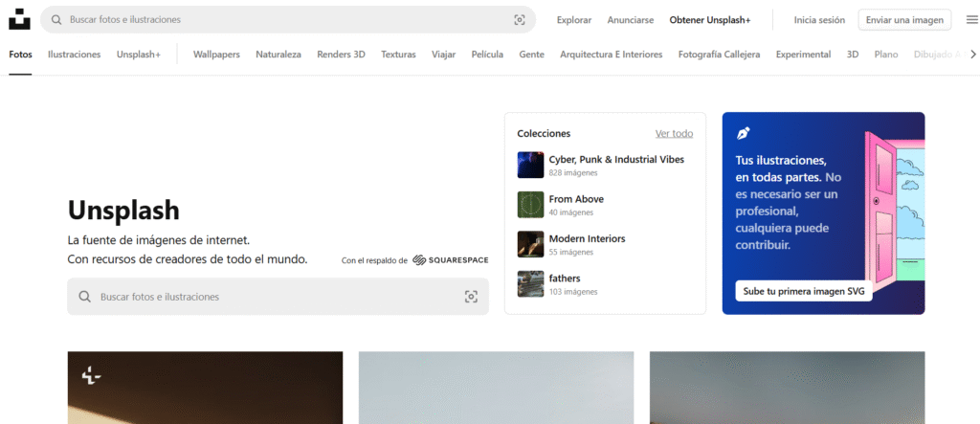This screenshot has height=424, width=980.
Task: Open the hamburger menu icon
Action: (x=971, y=20)
